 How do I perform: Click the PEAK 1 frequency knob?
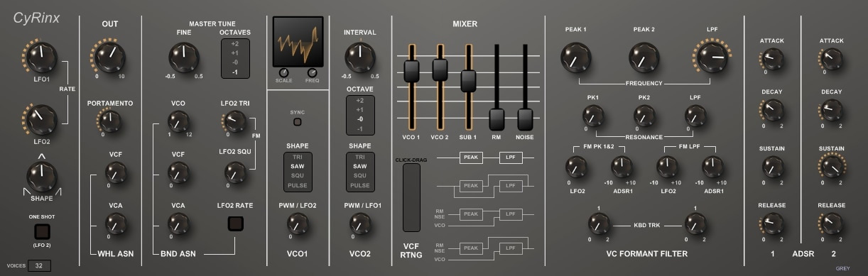click(575, 57)
